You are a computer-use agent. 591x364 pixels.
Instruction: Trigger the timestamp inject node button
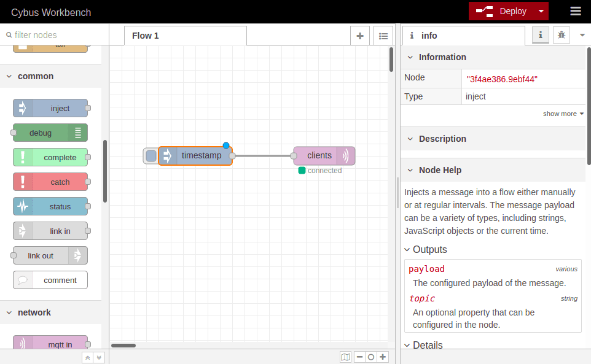pos(151,156)
